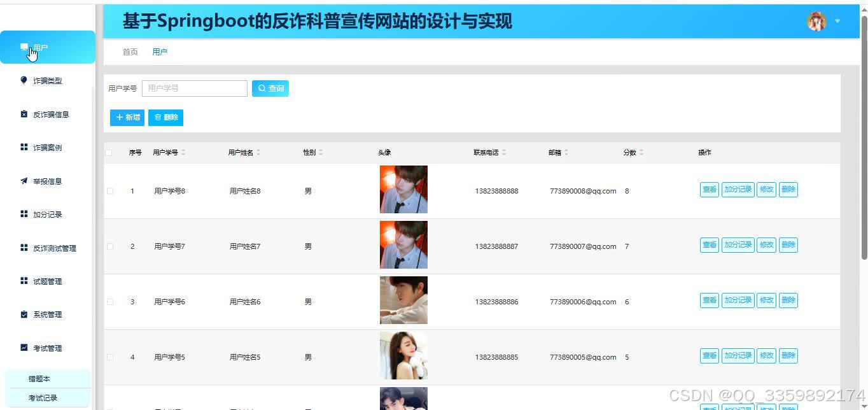868x410 pixels.
Task: Click the 用户 breadcrumb
Action: 160,52
